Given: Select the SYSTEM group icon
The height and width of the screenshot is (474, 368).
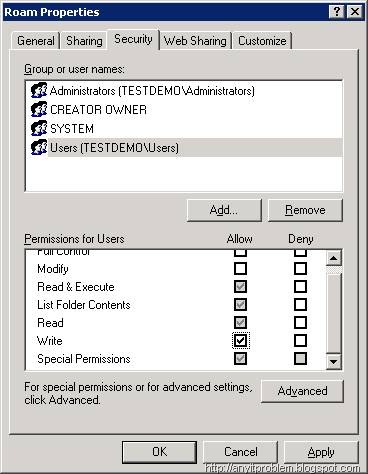Looking at the screenshot, I should (39, 128).
